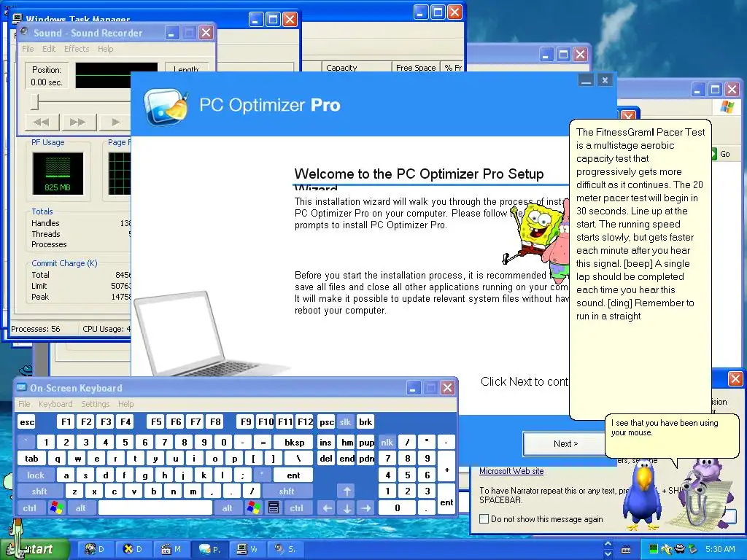Toggle the left alt key
The height and width of the screenshot is (560, 747).
tap(80, 507)
